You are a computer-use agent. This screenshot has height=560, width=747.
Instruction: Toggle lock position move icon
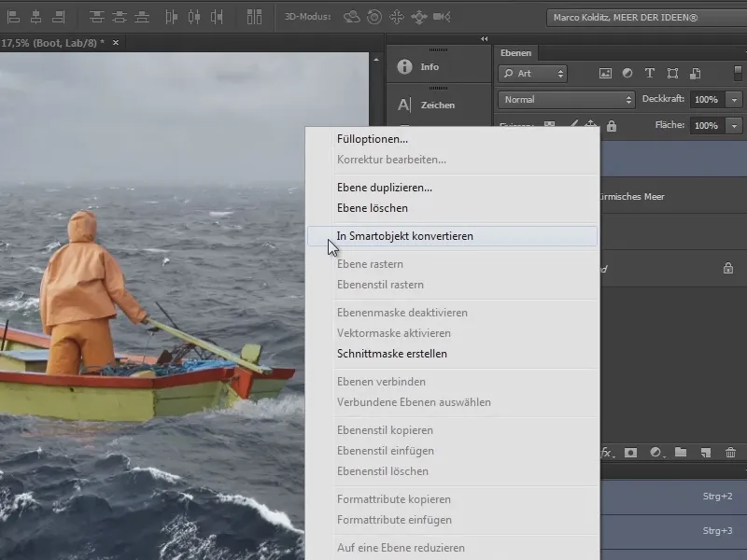591,125
